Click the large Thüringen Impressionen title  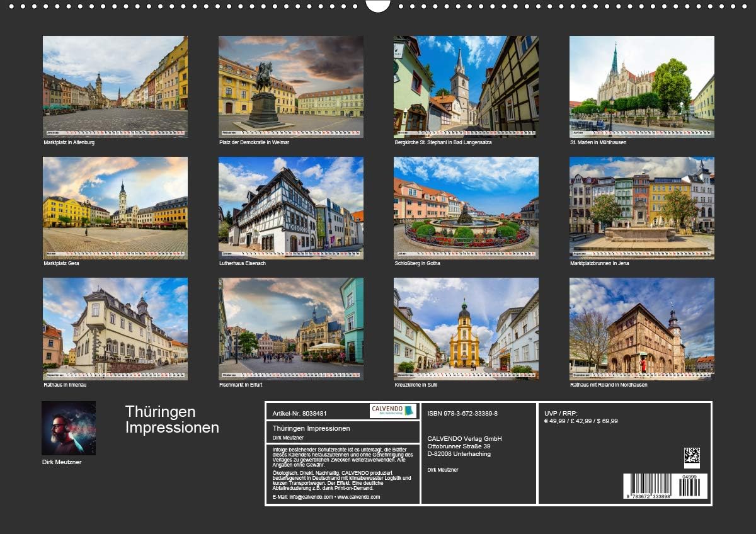coord(172,419)
